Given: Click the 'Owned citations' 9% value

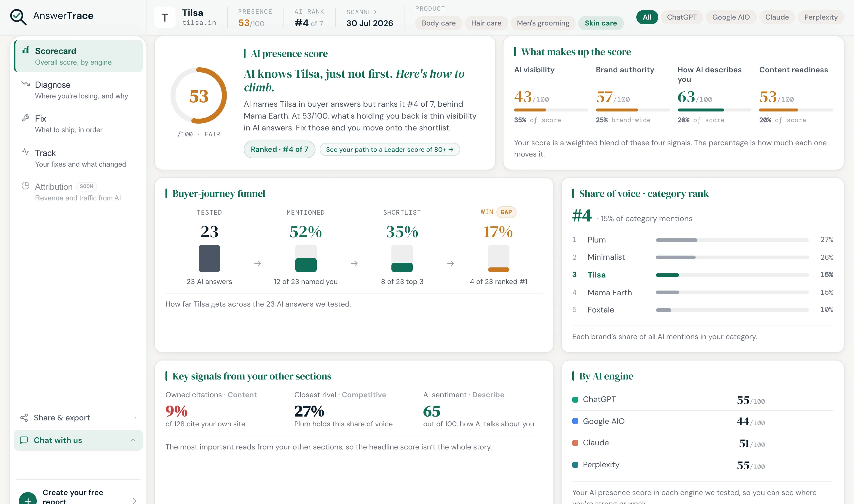Looking at the screenshot, I should tap(176, 411).
